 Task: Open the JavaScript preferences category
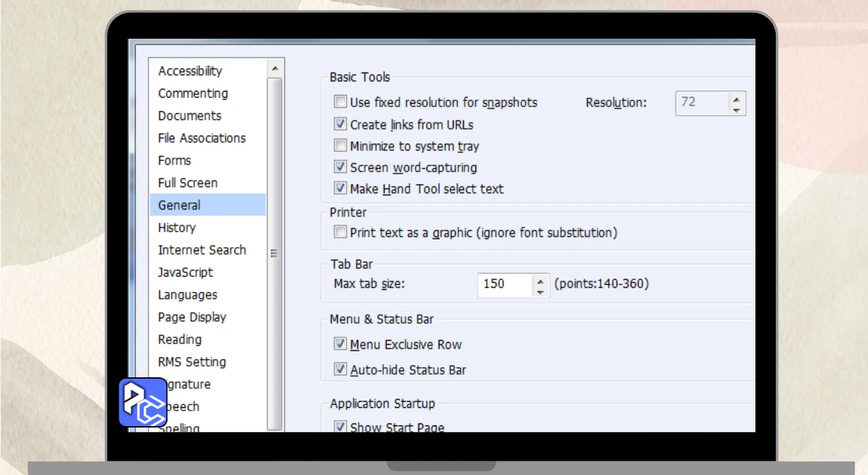click(185, 273)
